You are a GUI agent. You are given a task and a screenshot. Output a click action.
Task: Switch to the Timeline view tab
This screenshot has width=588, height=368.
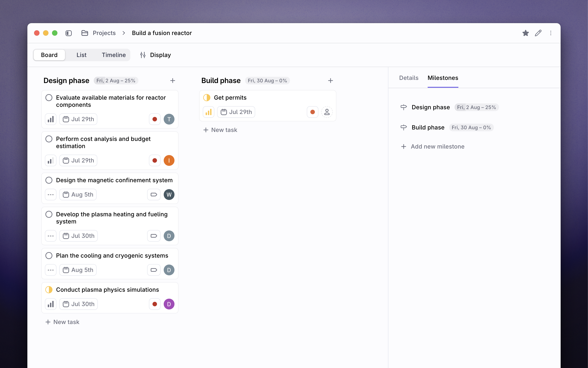(114, 55)
